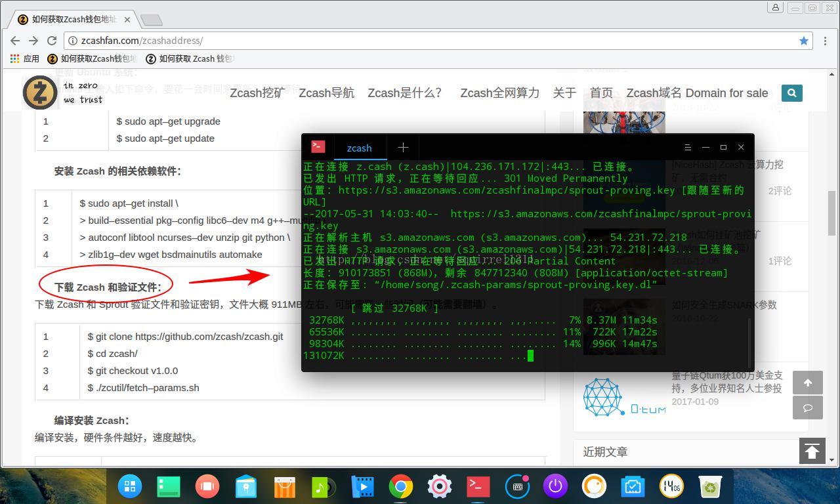Click the blue search icon in the nav bar

(791, 93)
